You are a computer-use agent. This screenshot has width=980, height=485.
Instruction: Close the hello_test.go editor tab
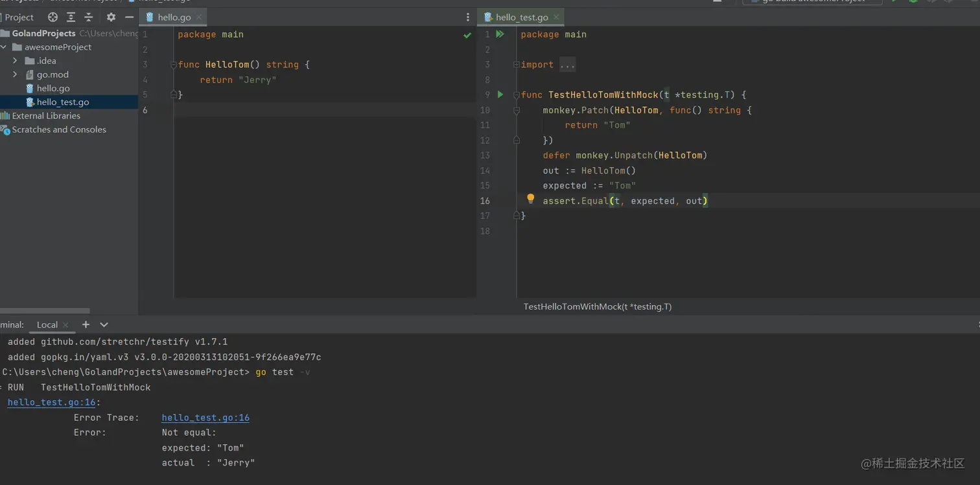tap(556, 17)
